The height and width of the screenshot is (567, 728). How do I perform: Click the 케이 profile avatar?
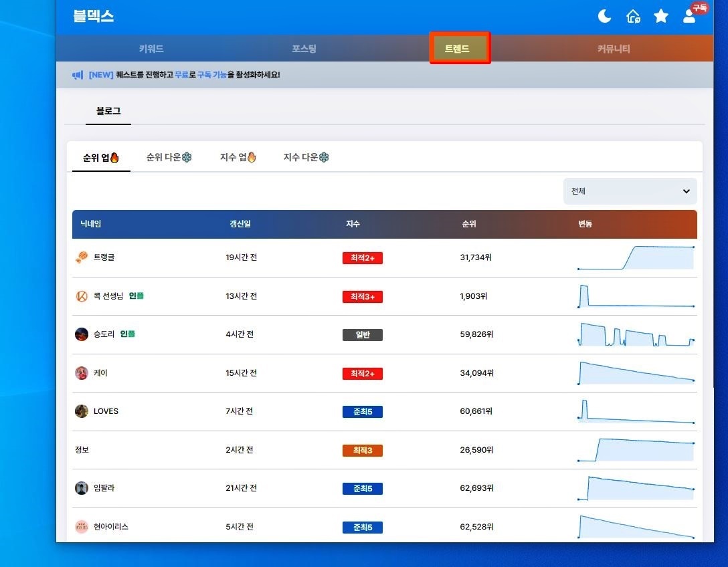click(82, 373)
